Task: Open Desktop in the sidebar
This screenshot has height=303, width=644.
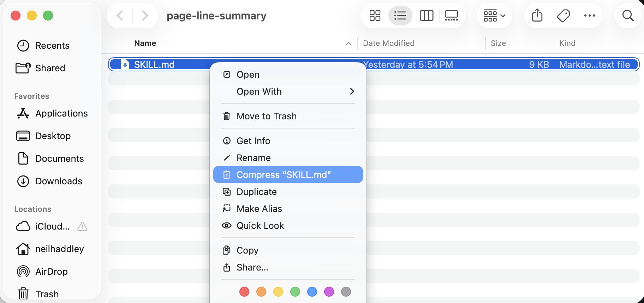Action: (43, 136)
